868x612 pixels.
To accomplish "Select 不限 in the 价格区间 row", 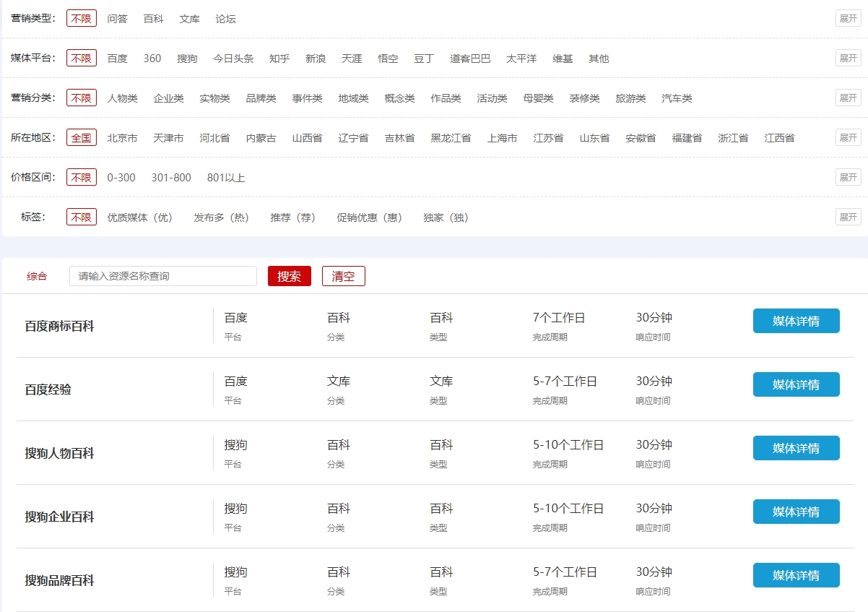I will coord(82,178).
